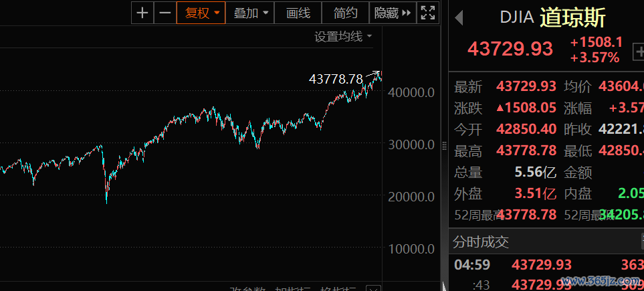Open 设置均线 moving average settings dropdown
This screenshot has width=644, height=291.
pos(343,36)
